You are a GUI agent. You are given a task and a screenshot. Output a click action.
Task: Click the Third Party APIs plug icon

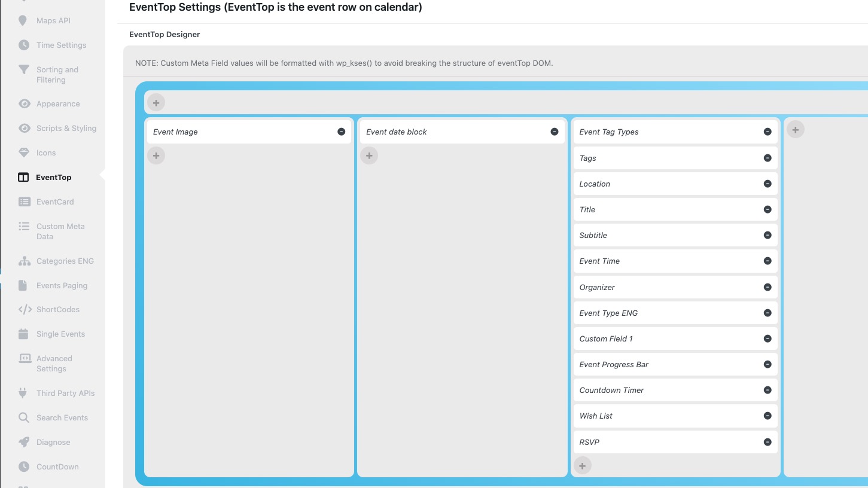point(23,394)
